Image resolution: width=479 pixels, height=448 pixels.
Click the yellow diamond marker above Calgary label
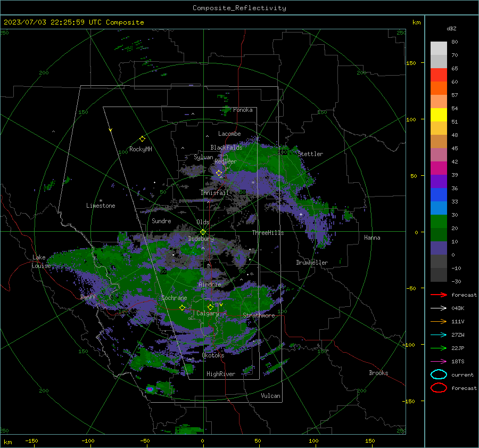coord(210,307)
